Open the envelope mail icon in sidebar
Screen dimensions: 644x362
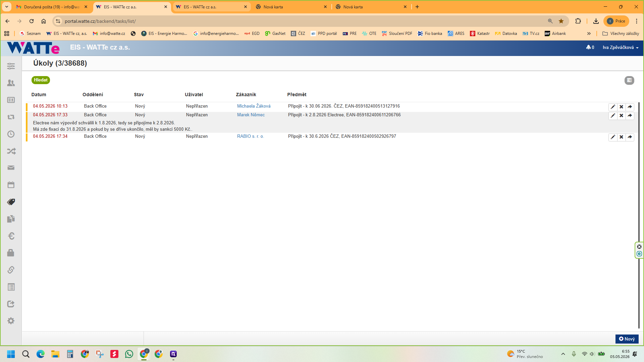pyautogui.click(x=11, y=168)
